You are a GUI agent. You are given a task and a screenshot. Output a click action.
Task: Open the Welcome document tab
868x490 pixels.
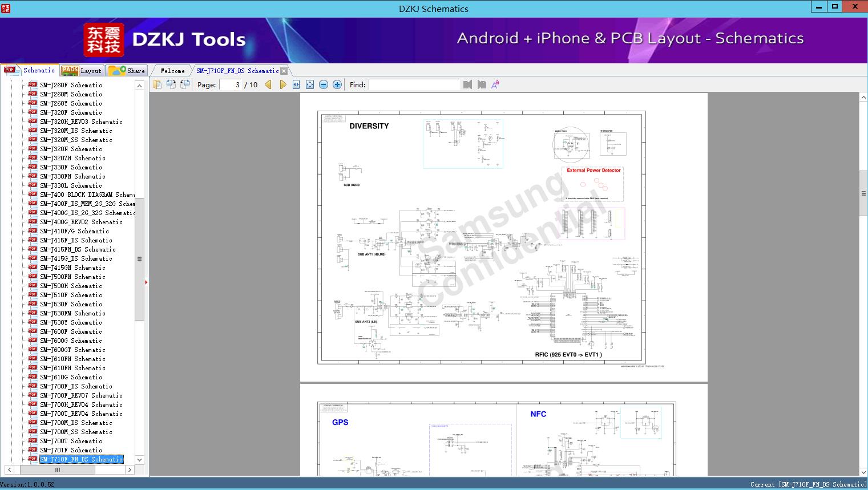click(x=172, y=71)
